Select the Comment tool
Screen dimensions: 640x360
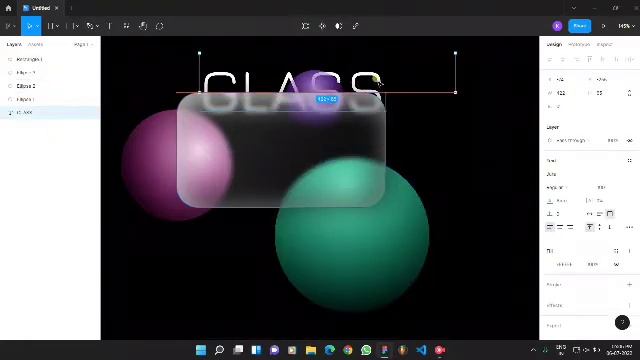point(160,26)
